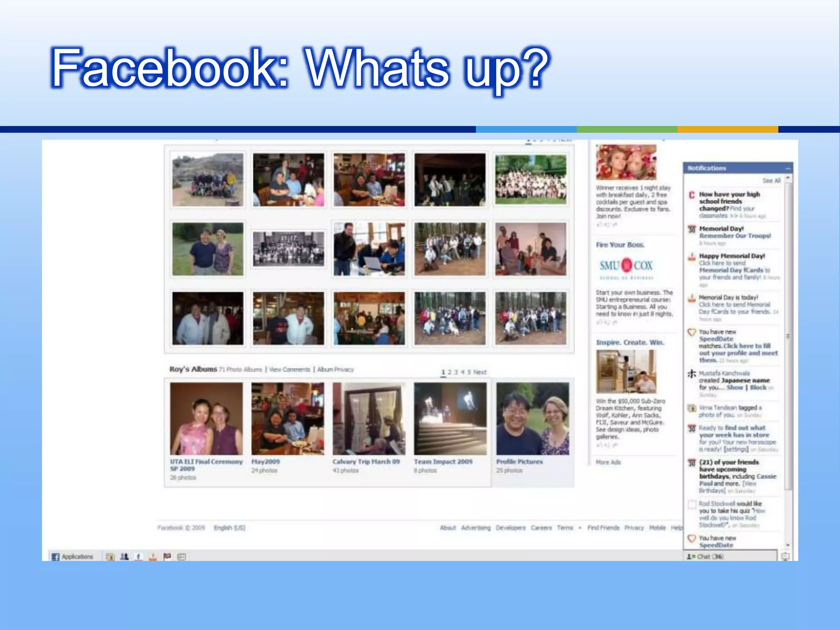Screen dimensions: 840x630
Task: Click the photo icon beside 'tagged a photo of you'
Action: coord(692,408)
